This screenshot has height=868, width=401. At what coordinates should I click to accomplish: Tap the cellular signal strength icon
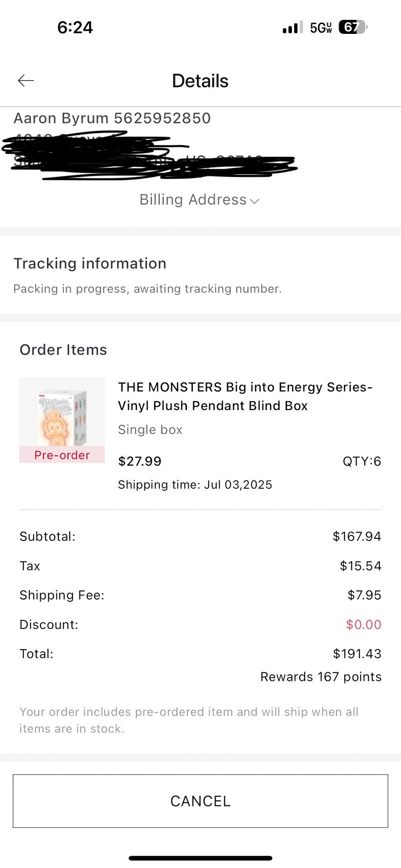[x=293, y=27]
